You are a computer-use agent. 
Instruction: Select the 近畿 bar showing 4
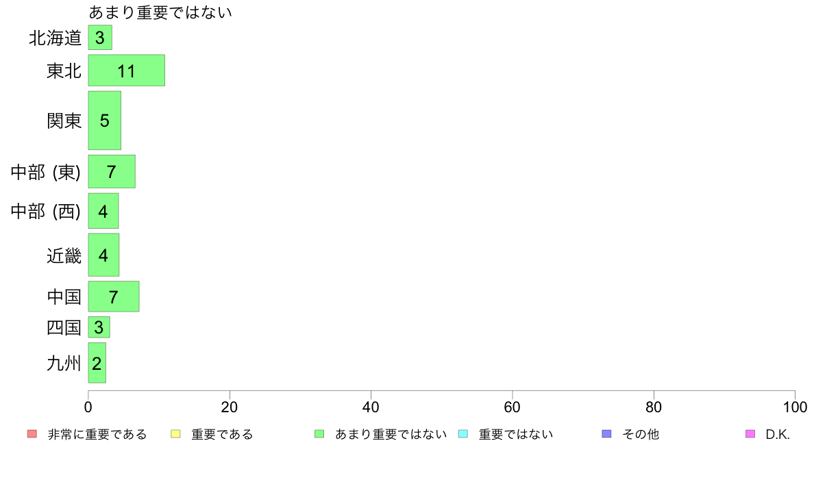click(104, 255)
